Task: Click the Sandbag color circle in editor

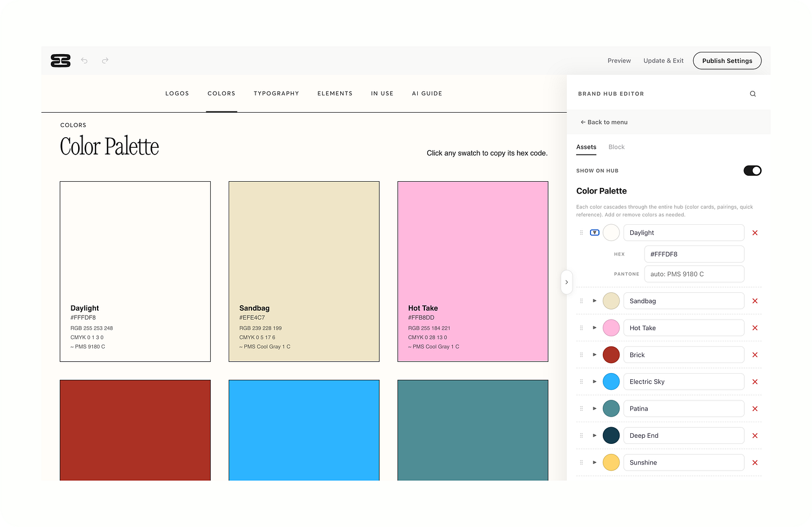Action: [611, 301]
